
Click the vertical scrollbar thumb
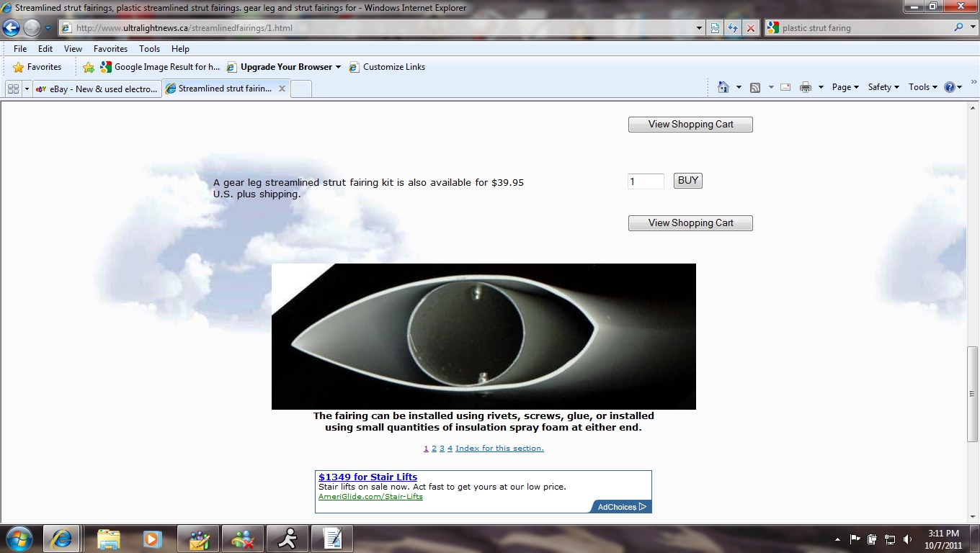tap(972, 394)
